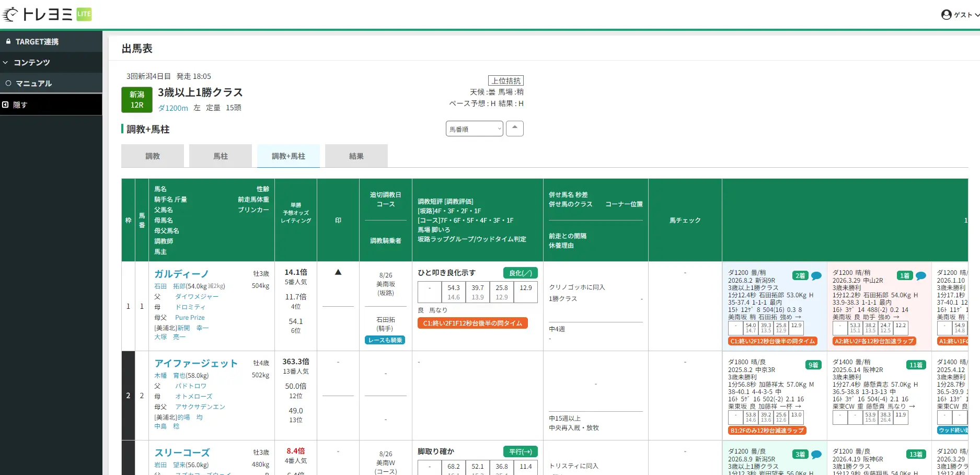The image size is (980, 475).
Task: Toggle sort direction arrow button
Action: coord(515,129)
